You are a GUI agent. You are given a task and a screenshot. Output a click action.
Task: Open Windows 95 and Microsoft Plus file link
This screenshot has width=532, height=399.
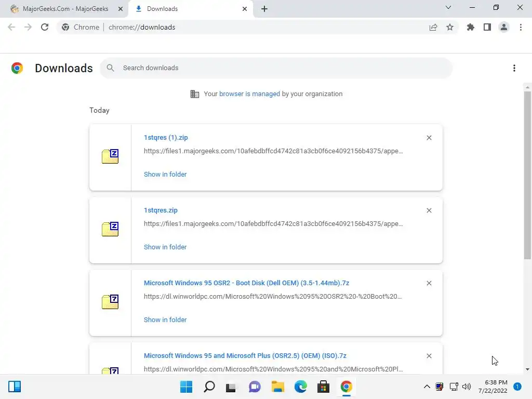(x=245, y=356)
